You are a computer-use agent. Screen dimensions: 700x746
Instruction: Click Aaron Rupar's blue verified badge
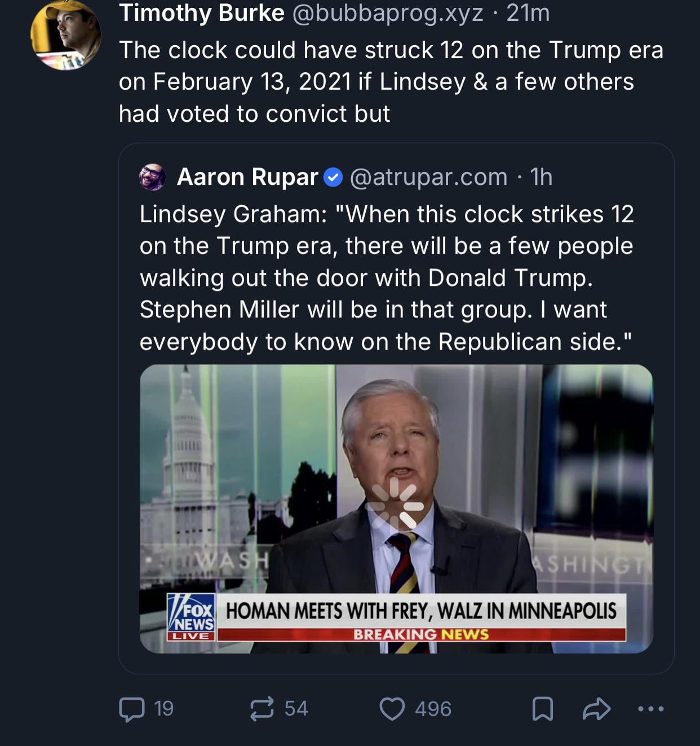[333, 178]
